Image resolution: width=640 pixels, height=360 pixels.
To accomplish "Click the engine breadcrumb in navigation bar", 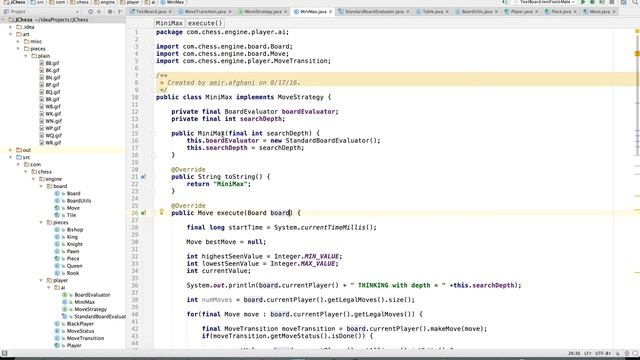I will click(104, 2).
